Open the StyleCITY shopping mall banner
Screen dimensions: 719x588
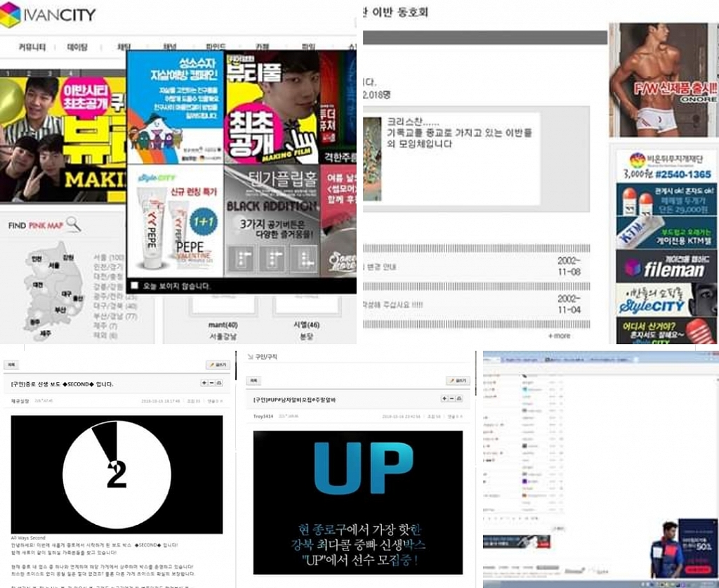(x=666, y=300)
